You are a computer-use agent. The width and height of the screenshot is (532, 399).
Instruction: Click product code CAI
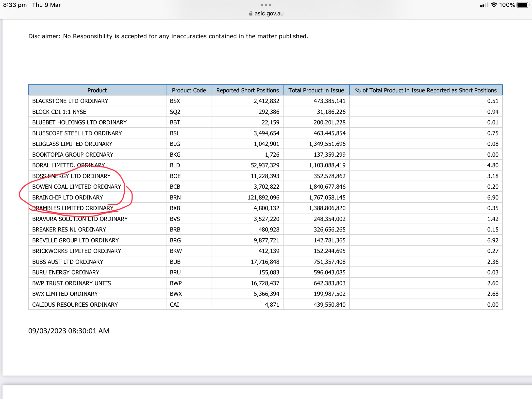click(x=174, y=305)
